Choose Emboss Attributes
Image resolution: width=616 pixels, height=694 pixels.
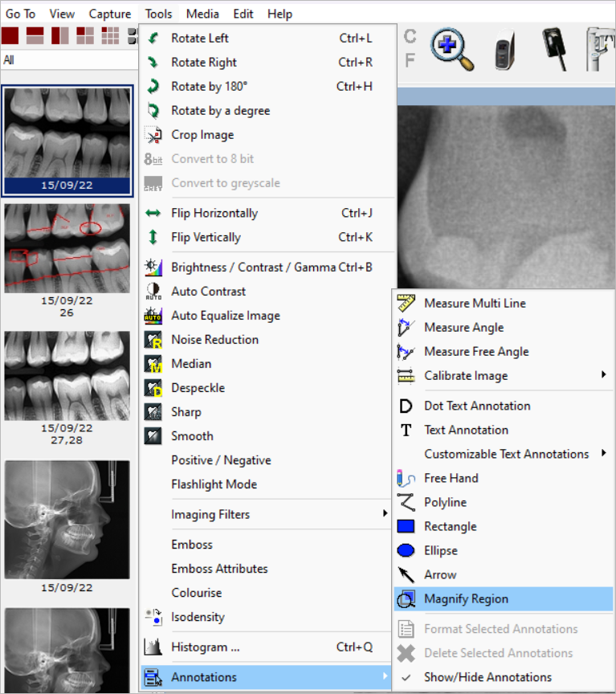point(219,569)
